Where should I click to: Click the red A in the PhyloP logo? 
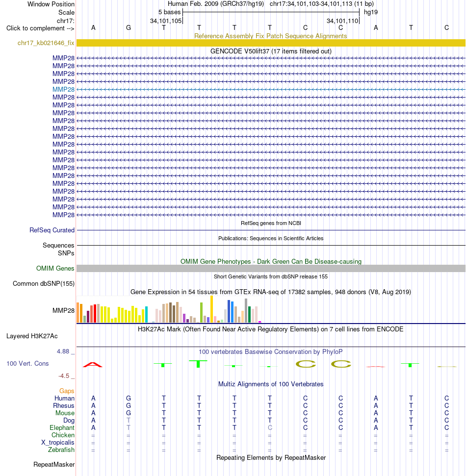coord(93,365)
